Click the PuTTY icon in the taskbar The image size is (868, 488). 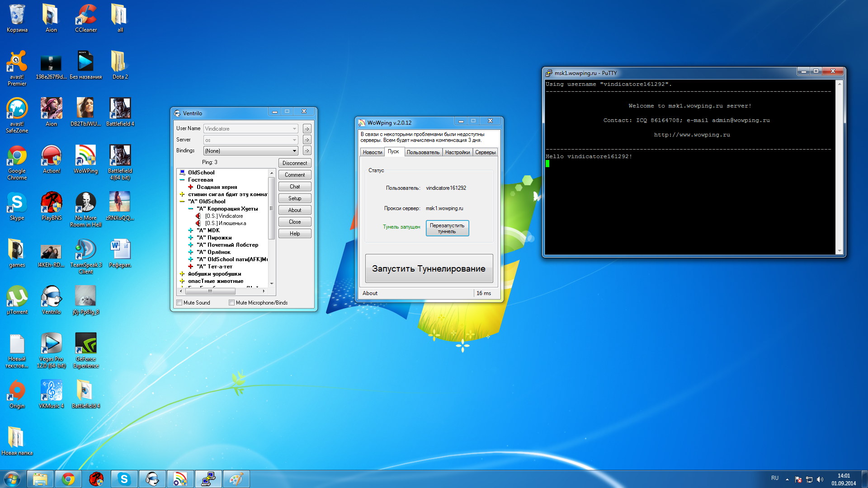pyautogui.click(x=208, y=479)
